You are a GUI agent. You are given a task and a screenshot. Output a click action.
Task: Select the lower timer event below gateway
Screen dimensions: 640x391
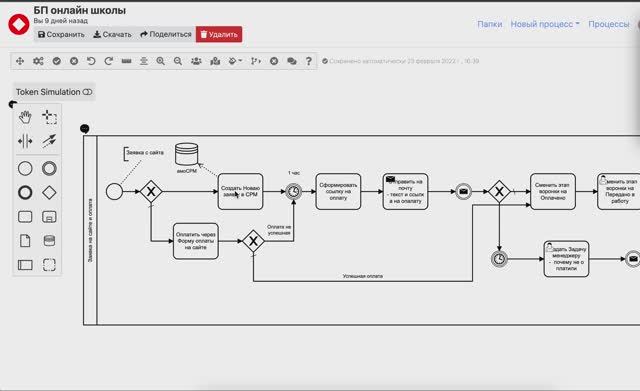[x=499, y=259]
